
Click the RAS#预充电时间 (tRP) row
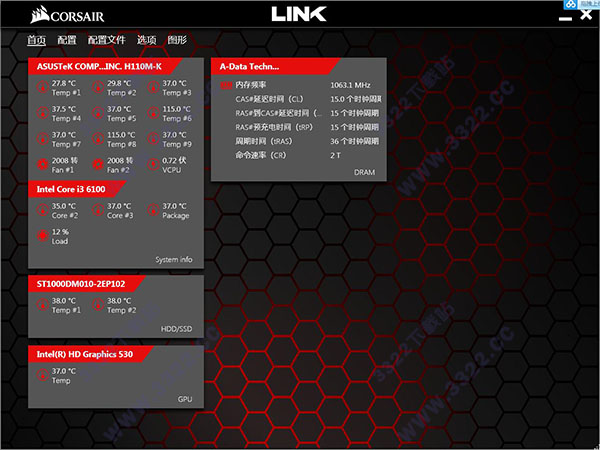coord(307,127)
